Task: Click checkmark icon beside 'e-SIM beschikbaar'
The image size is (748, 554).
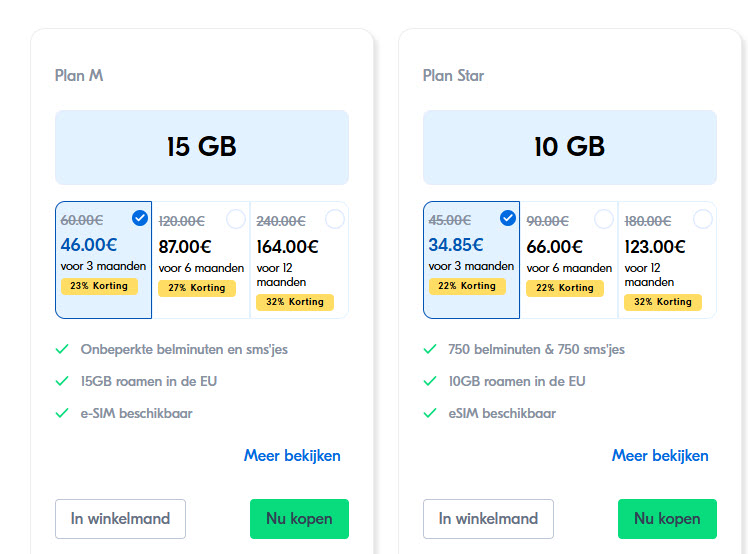Action: pos(62,413)
